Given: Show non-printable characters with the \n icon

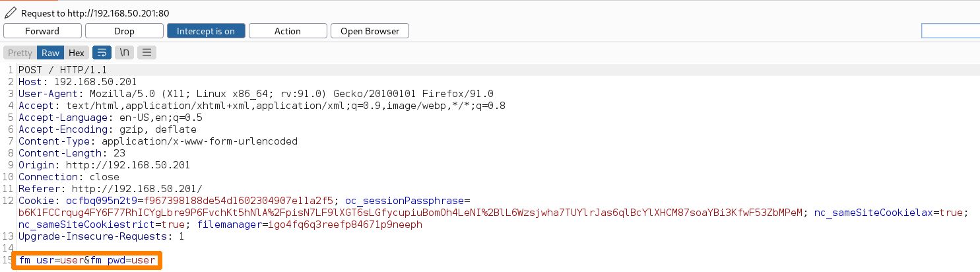Looking at the screenshot, I should [x=124, y=53].
